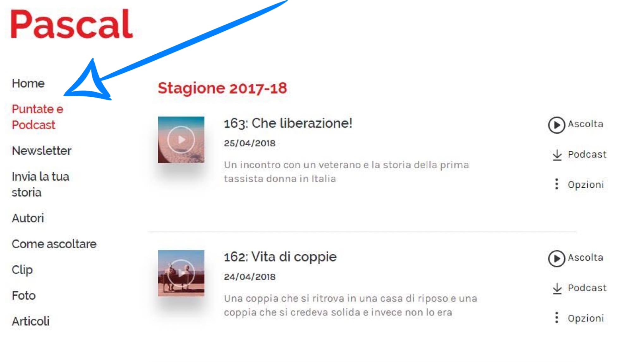Open options dots for episode 162

coord(557,318)
